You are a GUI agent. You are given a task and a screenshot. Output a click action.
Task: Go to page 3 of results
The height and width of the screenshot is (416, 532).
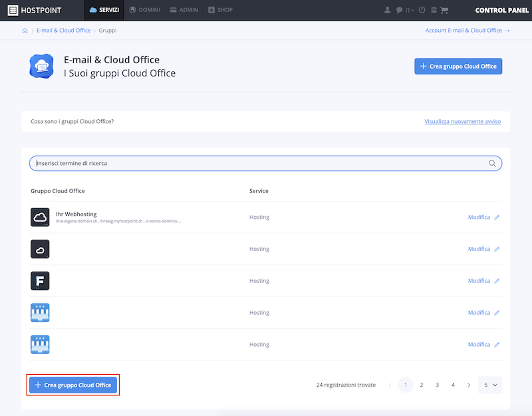click(437, 385)
